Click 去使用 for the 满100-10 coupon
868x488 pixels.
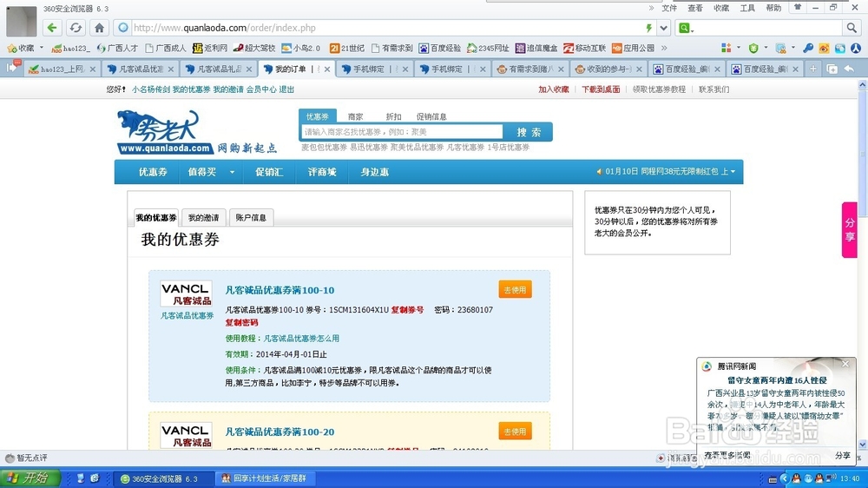515,290
